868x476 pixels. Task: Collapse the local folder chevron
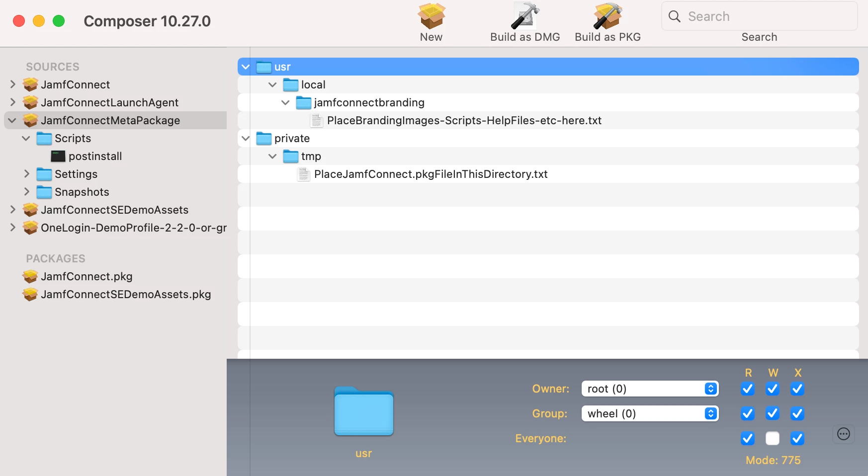(272, 84)
